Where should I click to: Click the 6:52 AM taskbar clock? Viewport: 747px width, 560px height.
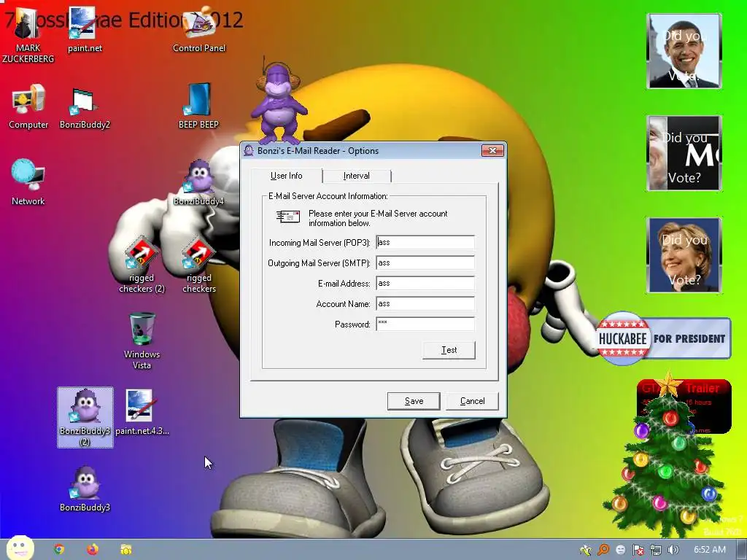click(709, 550)
